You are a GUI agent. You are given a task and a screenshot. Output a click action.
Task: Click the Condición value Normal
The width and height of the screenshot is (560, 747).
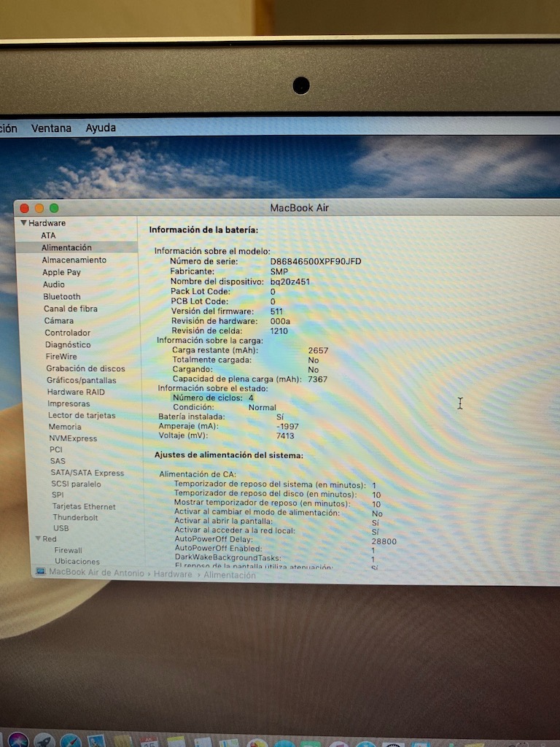point(262,407)
